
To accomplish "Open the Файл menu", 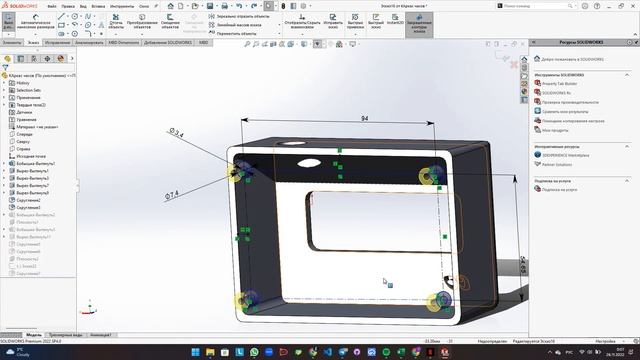I will pyautogui.click(x=52, y=7).
